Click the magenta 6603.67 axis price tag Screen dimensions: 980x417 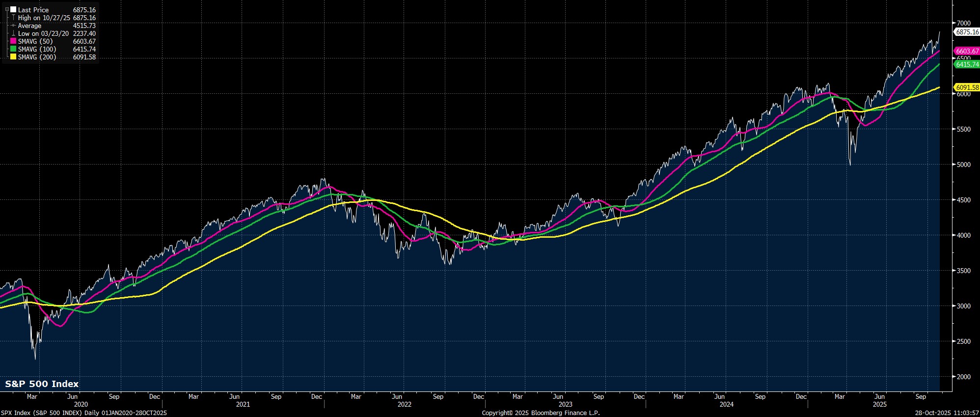point(967,51)
